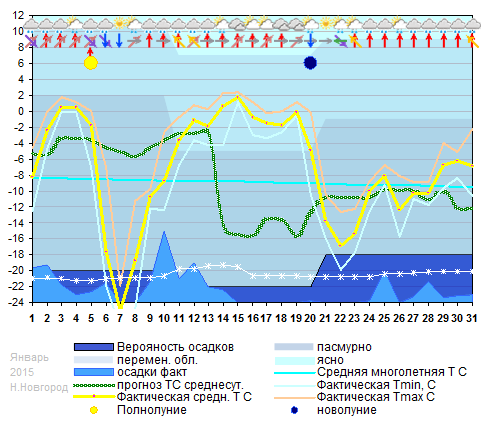486x424 pixels.
Task: Click the Средняя многолетняя Т С label
Action: [x=392, y=372]
